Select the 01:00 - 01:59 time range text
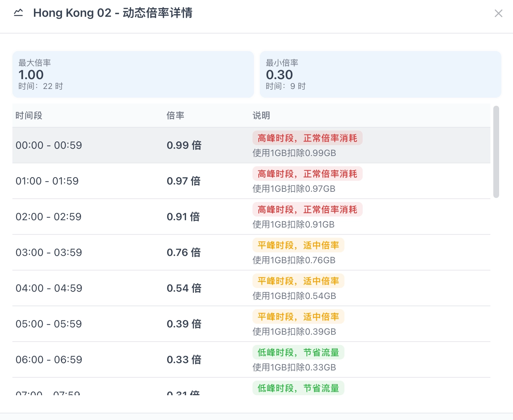Viewport: 513px width, 420px height. tap(47, 181)
